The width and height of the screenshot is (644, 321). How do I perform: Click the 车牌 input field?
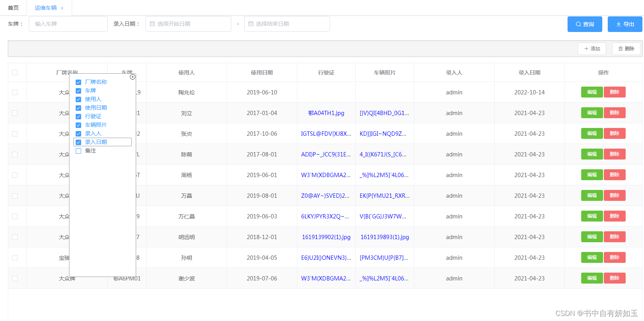click(x=68, y=24)
